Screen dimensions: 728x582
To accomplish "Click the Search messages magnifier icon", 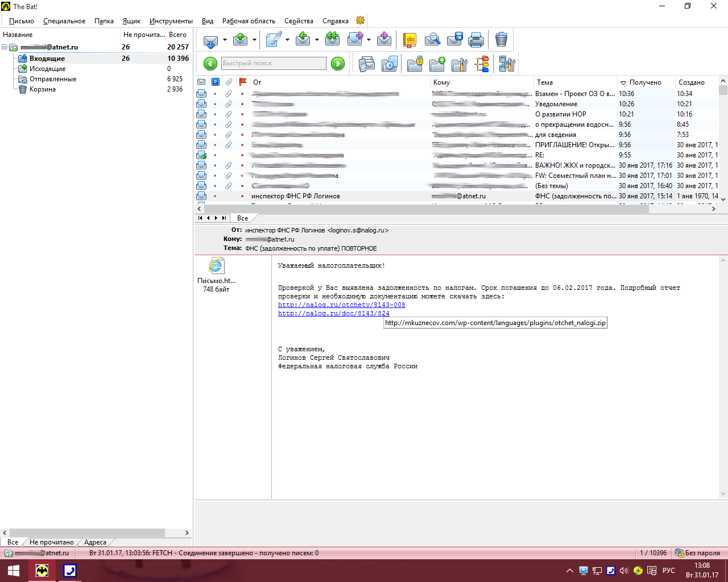I will (x=432, y=40).
